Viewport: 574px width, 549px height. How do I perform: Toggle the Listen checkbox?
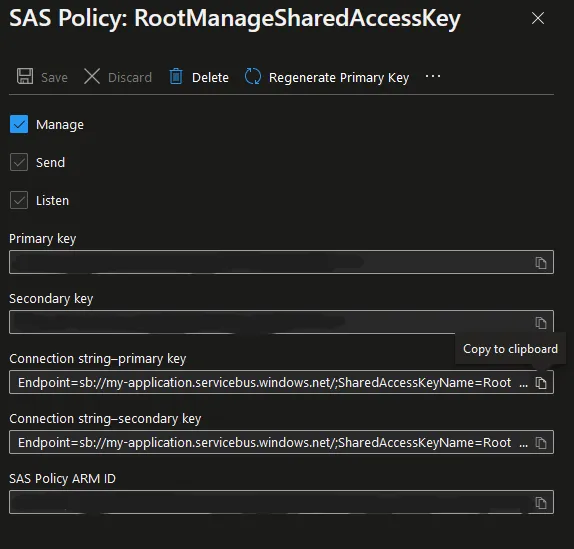pos(19,200)
